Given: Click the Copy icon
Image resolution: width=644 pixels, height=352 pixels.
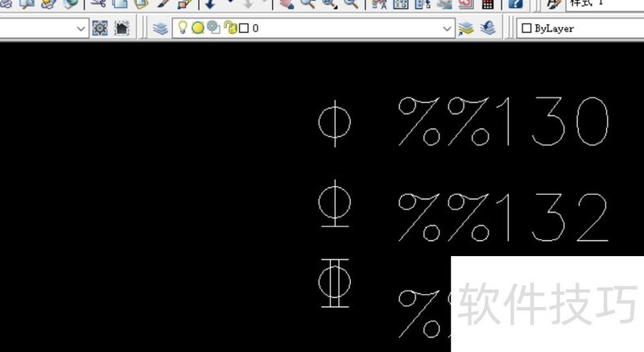Looking at the screenshot, I should pyautogui.click(x=120, y=4).
